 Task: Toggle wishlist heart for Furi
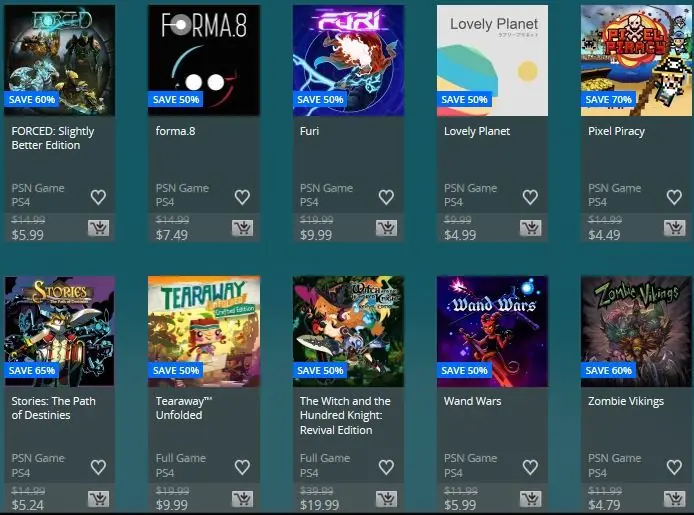click(x=386, y=197)
